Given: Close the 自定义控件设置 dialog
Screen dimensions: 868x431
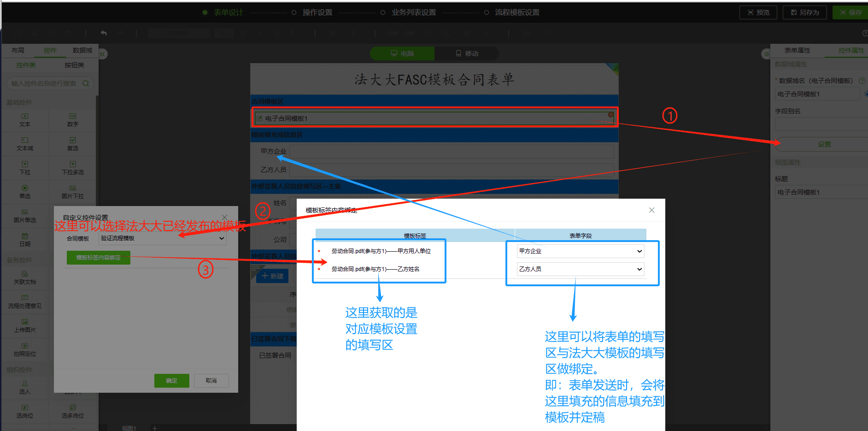Looking at the screenshot, I should tap(224, 217).
